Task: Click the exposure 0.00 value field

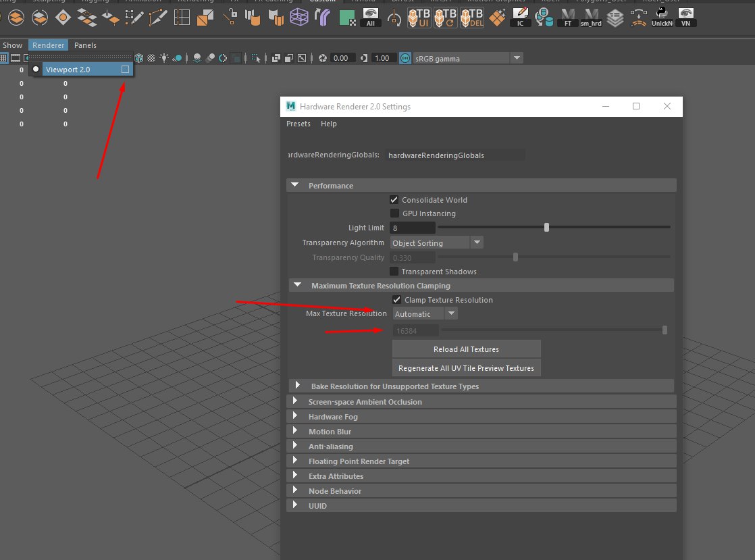Action: point(342,58)
